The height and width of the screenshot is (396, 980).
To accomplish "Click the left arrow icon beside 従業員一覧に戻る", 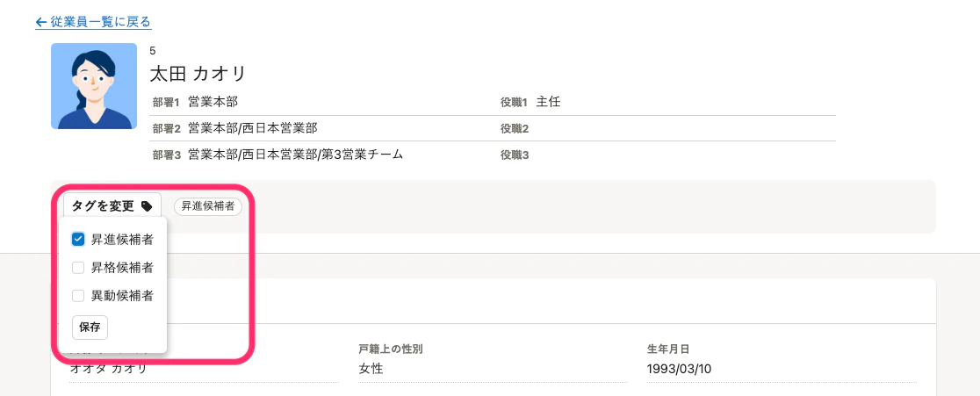I will click(41, 23).
